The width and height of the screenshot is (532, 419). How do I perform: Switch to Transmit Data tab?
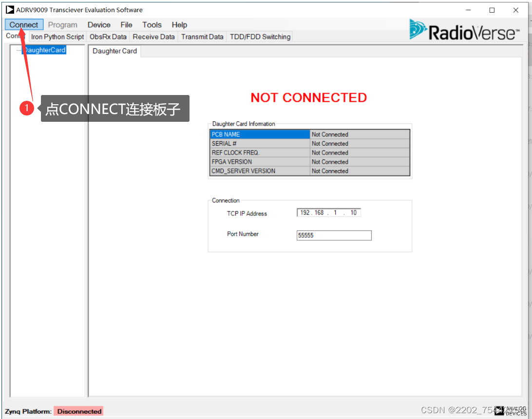202,37
